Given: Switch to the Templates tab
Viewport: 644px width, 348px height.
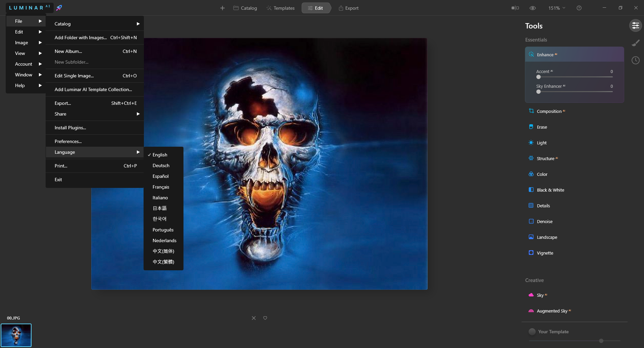Looking at the screenshot, I should (x=280, y=8).
